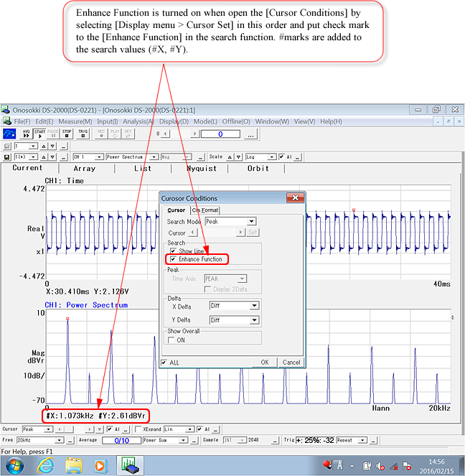Click the save disk icon on the graph toolbar
The image size is (465, 476).
point(6,157)
